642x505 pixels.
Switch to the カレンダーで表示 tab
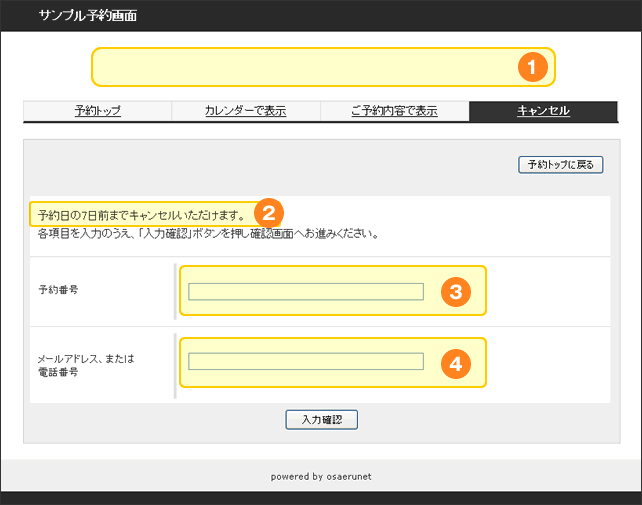[x=246, y=111]
